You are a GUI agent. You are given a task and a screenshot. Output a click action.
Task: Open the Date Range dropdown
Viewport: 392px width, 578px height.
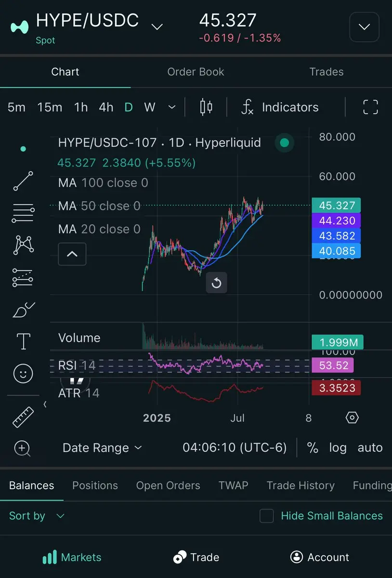click(102, 447)
